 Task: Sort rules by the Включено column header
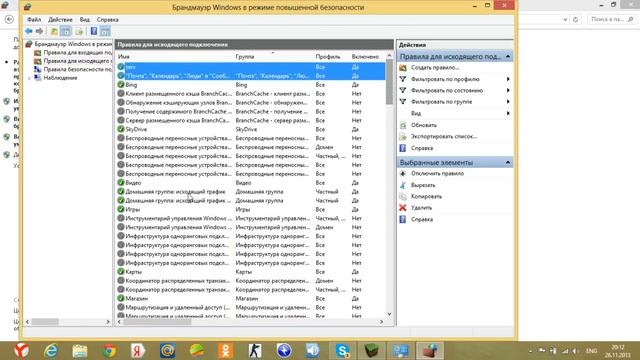(365, 57)
